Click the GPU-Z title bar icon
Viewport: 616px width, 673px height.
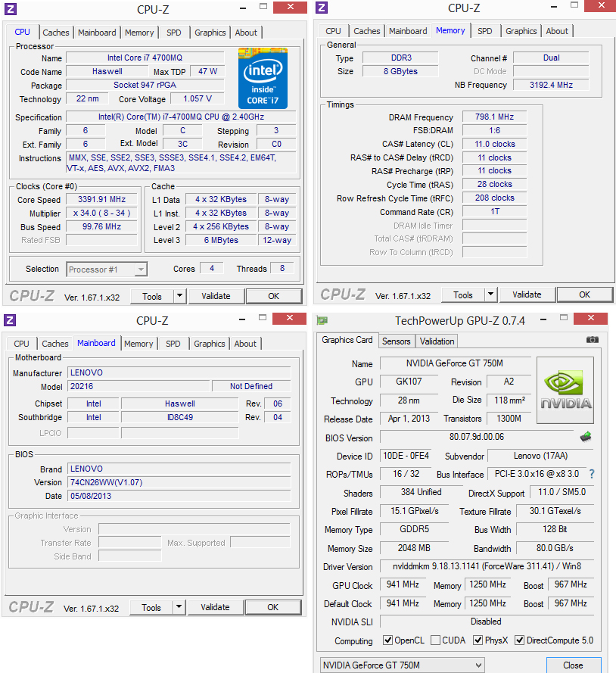(321, 319)
